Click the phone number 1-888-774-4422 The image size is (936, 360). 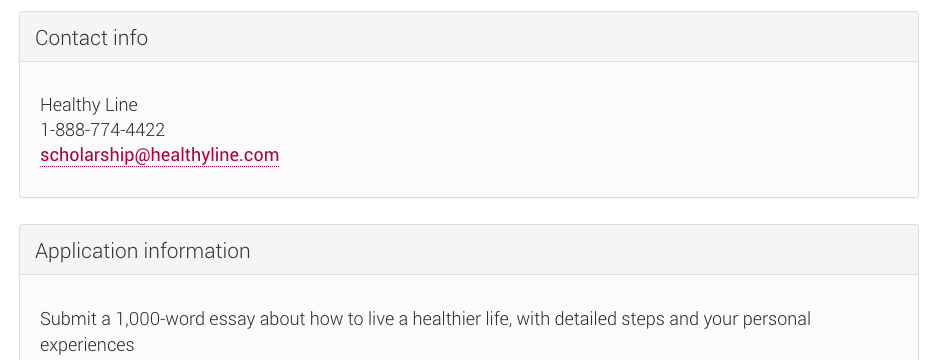click(103, 130)
